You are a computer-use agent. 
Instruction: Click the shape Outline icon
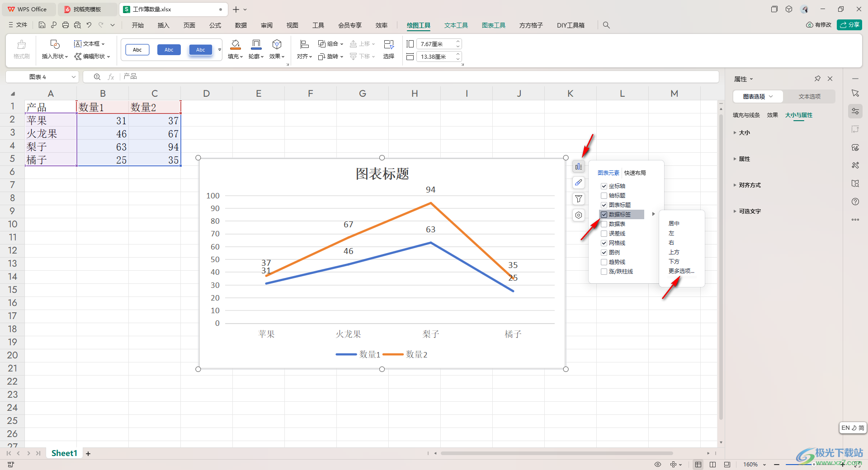tap(256, 44)
